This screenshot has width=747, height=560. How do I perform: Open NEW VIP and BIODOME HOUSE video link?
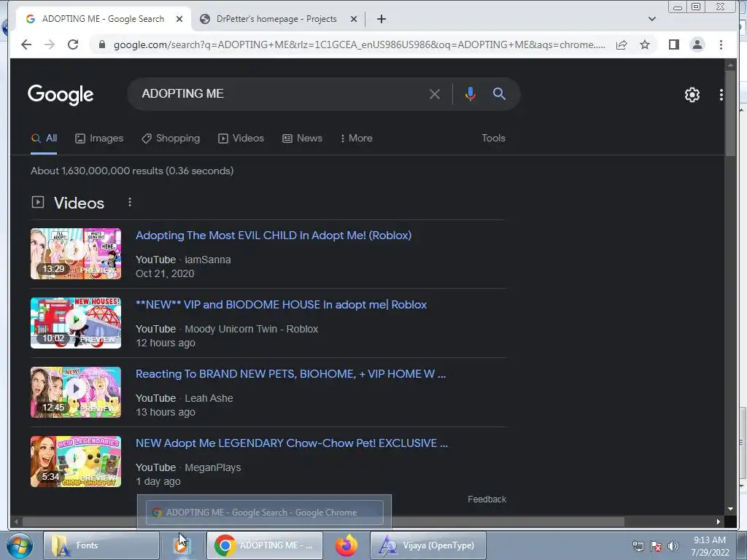pyautogui.click(x=281, y=305)
